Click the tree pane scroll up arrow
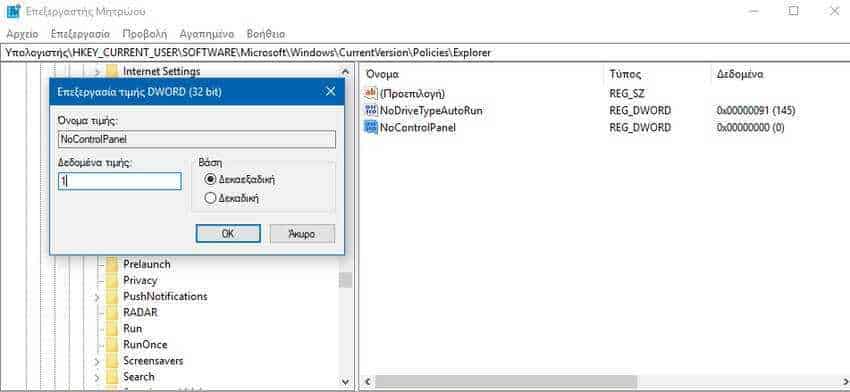Viewport: 850px width, 392px height. point(345,71)
